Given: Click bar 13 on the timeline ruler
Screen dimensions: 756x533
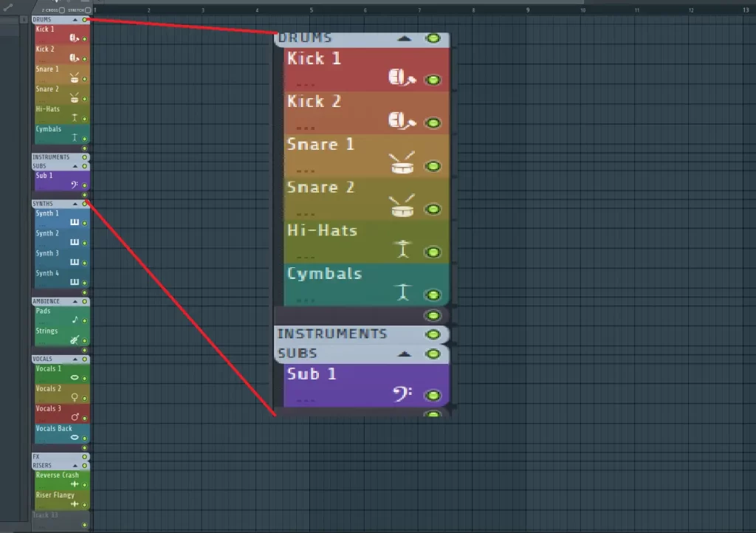Looking at the screenshot, I should [746, 10].
